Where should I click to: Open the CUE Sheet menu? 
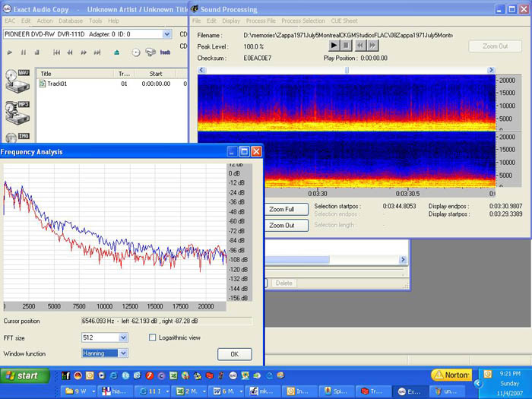pyautogui.click(x=344, y=21)
